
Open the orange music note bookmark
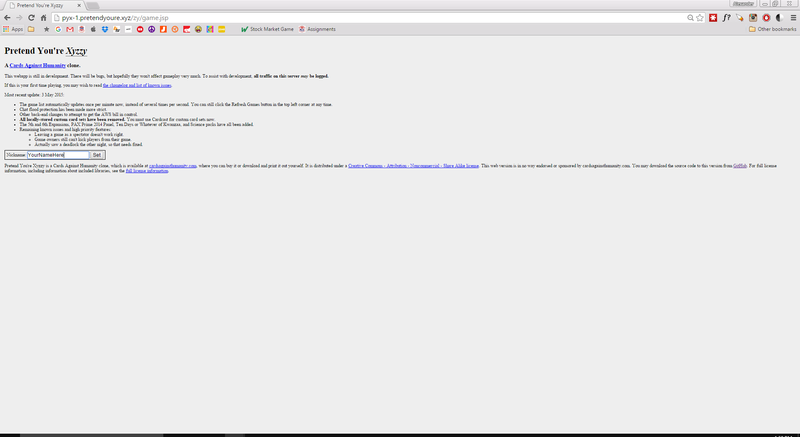pyautogui.click(x=163, y=29)
